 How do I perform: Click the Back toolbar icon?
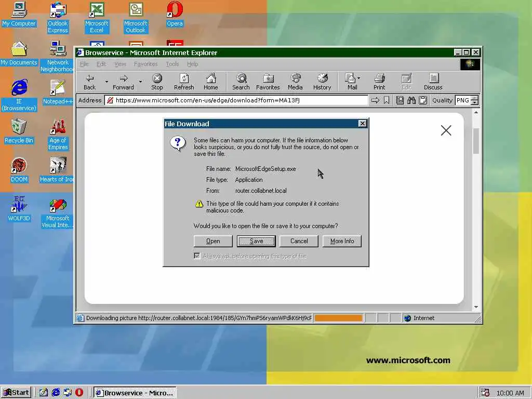point(89,82)
